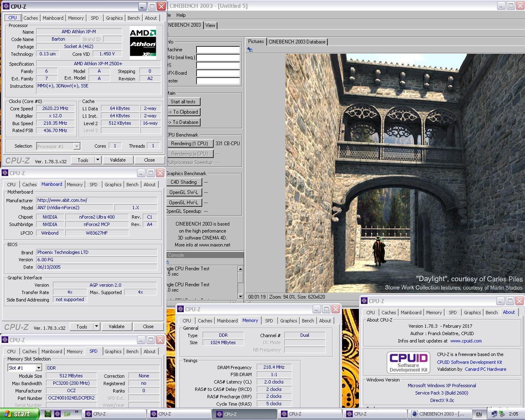
Task: Open the Windows Start menu
Action: [20, 414]
